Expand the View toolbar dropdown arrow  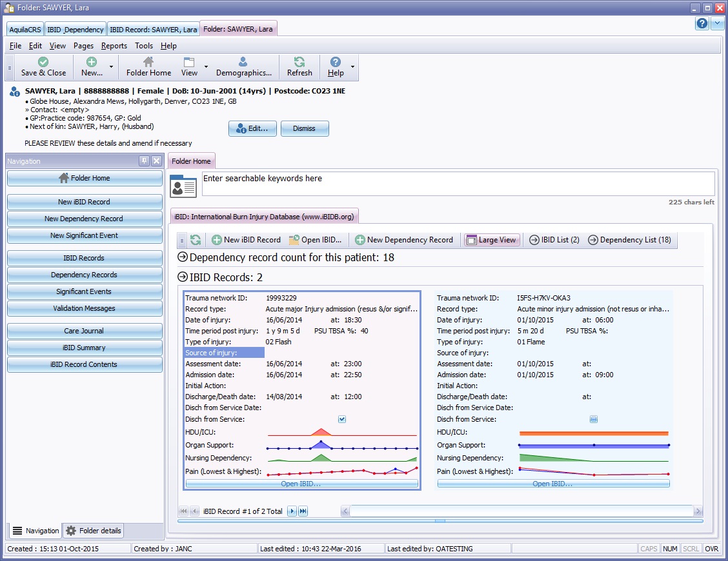[206, 67]
